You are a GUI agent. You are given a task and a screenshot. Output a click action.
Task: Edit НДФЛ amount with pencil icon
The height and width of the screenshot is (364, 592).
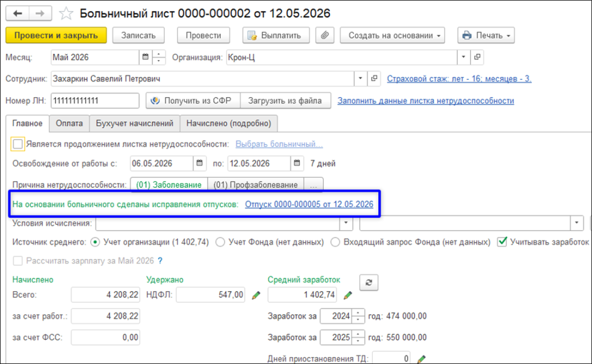pyautogui.click(x=256, y=295)
